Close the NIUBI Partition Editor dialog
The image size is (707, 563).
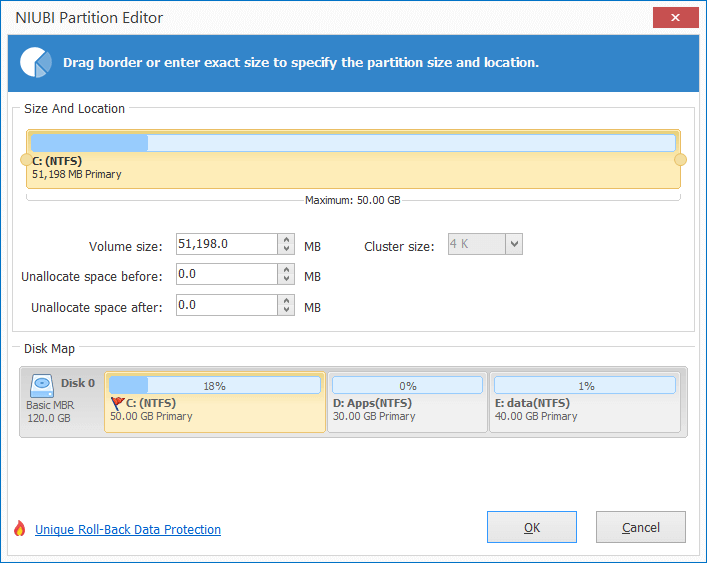[x=675, y=18]
